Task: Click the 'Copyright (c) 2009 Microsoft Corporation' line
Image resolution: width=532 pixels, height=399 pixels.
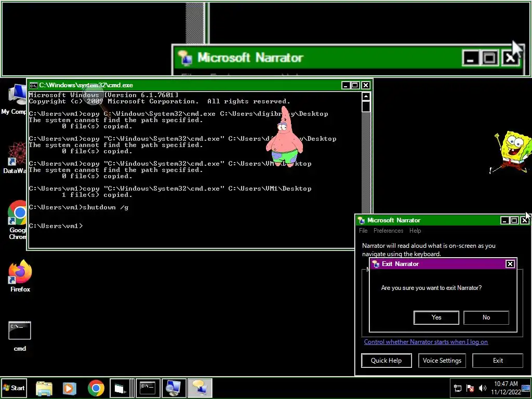Action: tap(159, 101)
